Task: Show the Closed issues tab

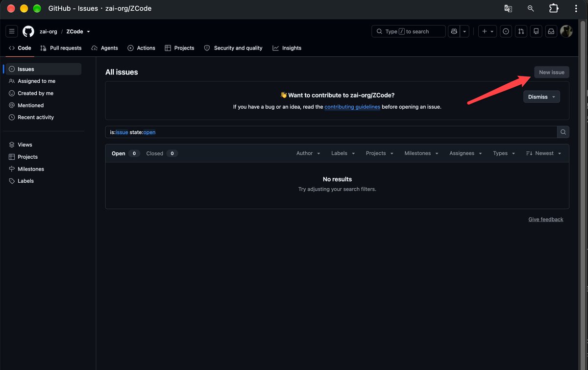Action: pos(162,153)
